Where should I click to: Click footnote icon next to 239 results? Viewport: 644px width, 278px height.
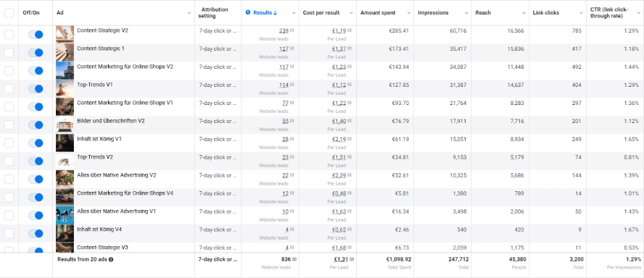[x=292, y=30]
